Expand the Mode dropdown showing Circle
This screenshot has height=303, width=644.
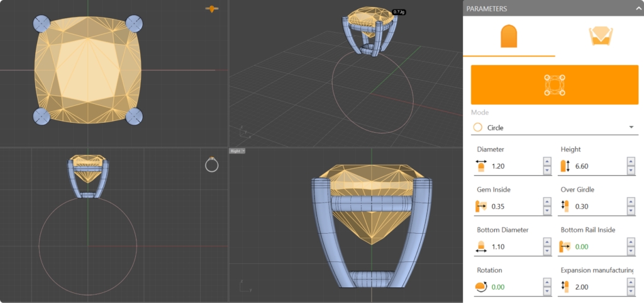554,127
